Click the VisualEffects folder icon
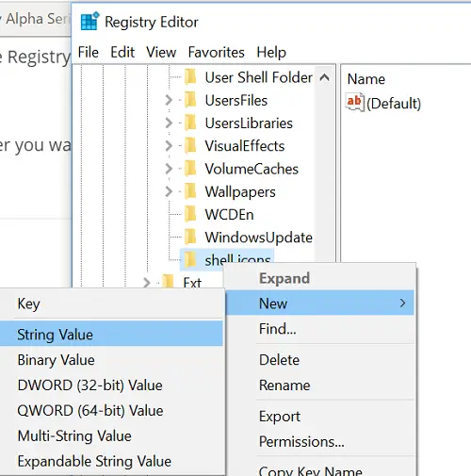 tap(190, 146)
